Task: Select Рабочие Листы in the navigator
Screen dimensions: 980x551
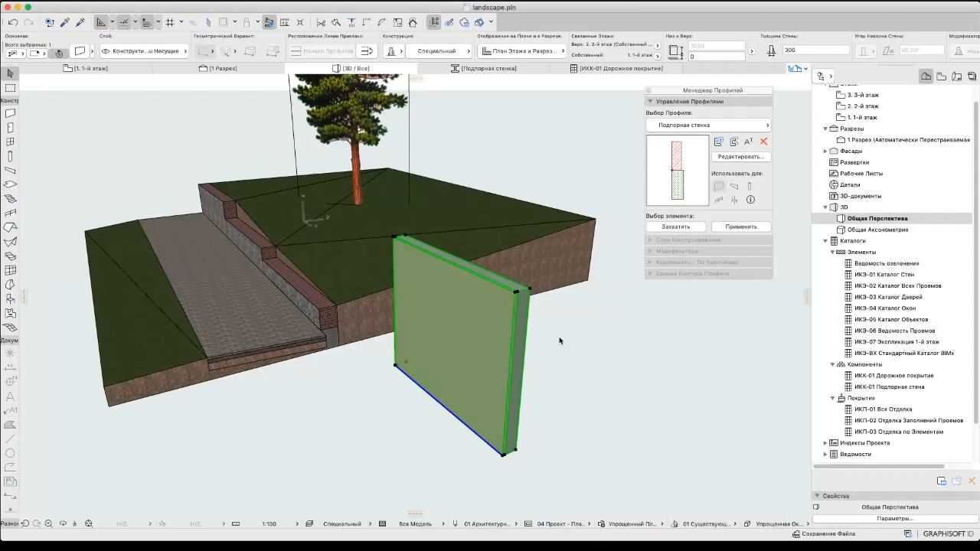Action: [861, 174]
